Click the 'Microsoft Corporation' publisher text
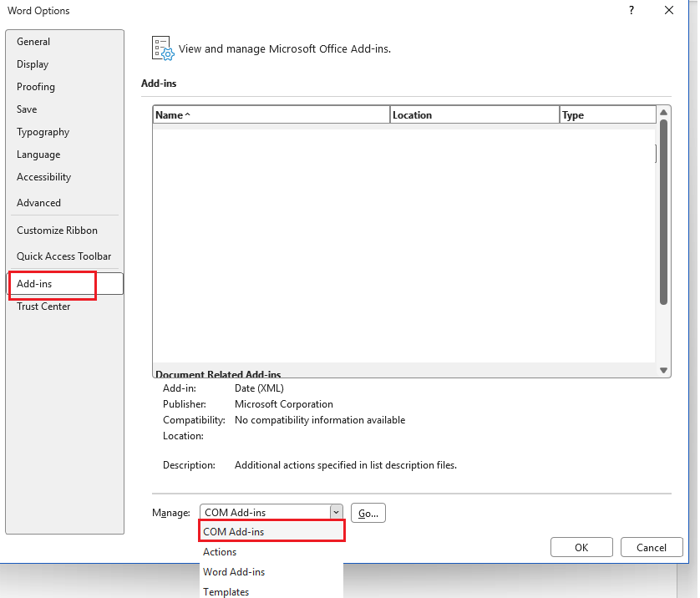 click(284, 404)
